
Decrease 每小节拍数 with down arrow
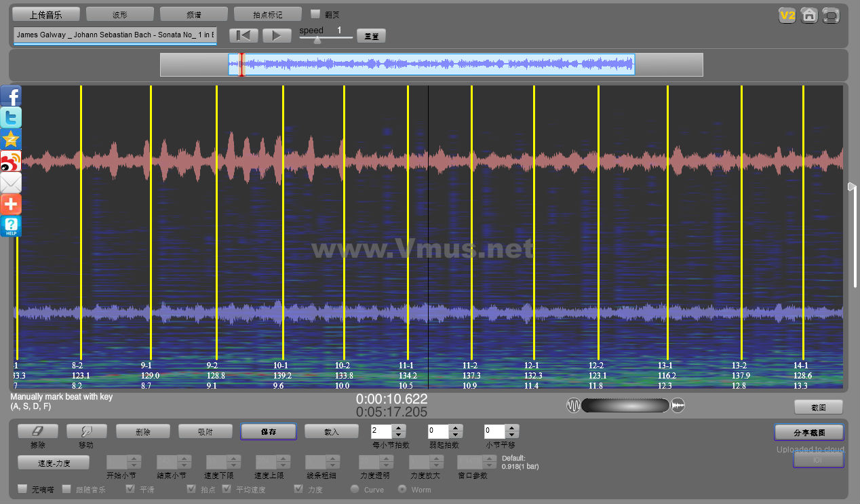[399, 435]
